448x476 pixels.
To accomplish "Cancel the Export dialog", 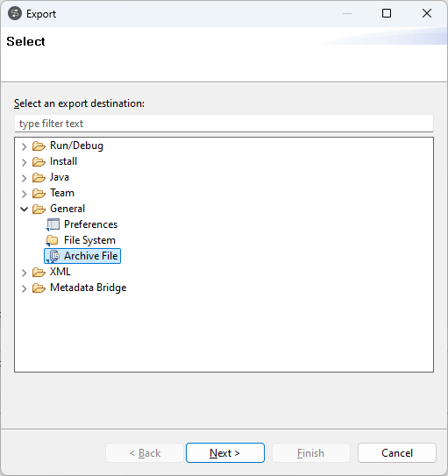I will tap(397, 452).
